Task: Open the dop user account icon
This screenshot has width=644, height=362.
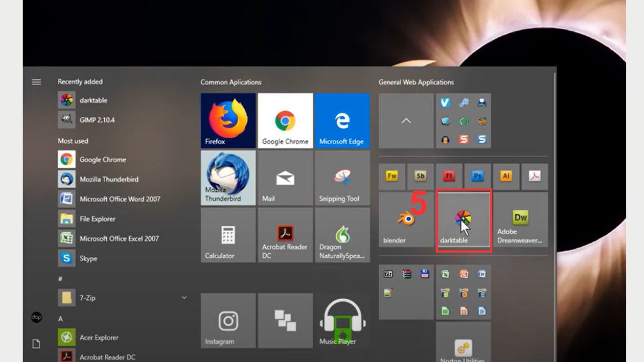Action: (x=36, y=317)
